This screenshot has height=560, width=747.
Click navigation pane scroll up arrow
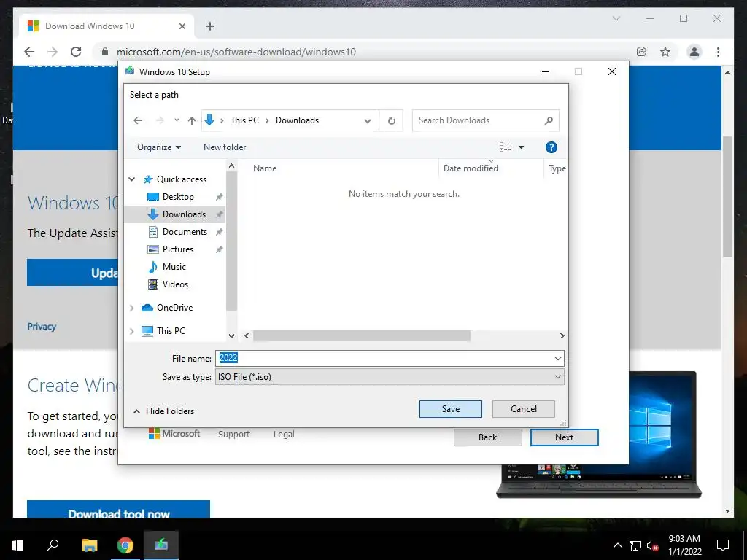[x=231, y=166]
